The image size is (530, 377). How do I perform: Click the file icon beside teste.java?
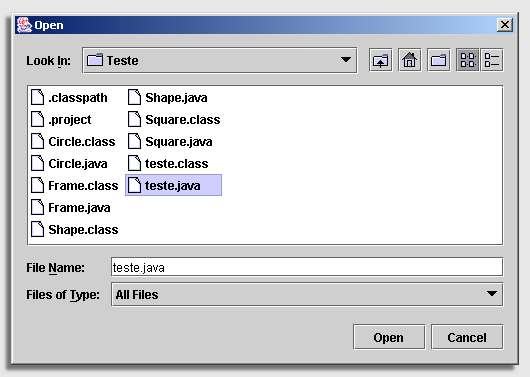coord(134,185)
